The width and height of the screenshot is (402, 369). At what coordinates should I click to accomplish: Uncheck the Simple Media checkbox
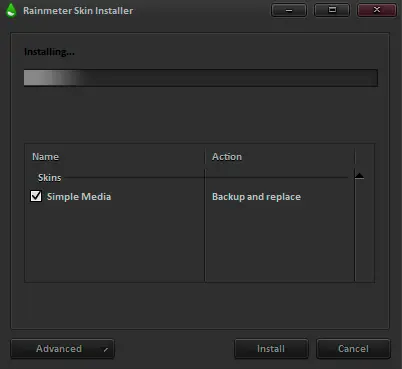[36, 196]
